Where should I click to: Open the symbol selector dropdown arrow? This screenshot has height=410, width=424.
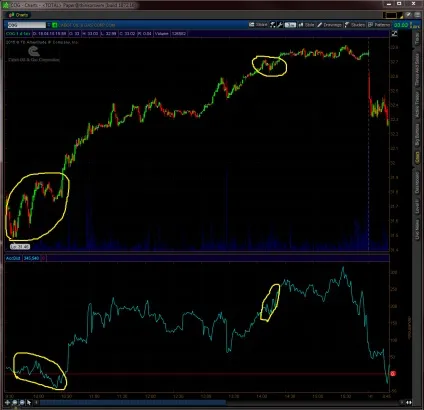tap(49, 25)
